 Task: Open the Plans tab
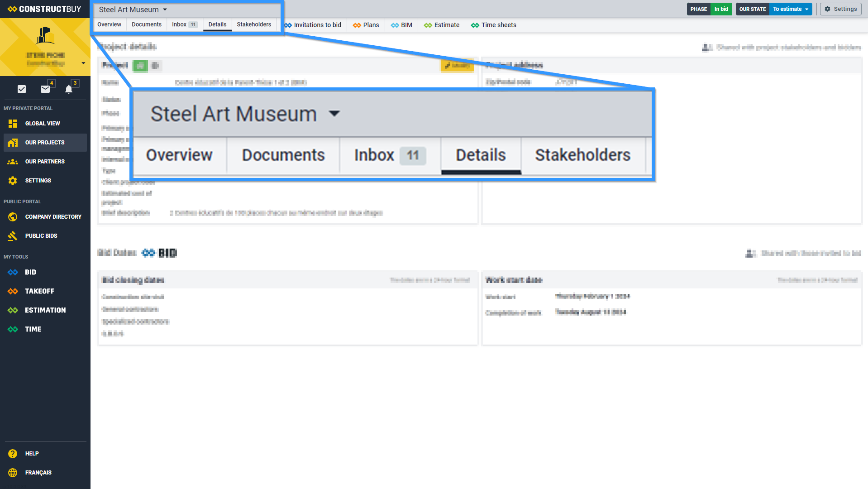tap(366, 25)
